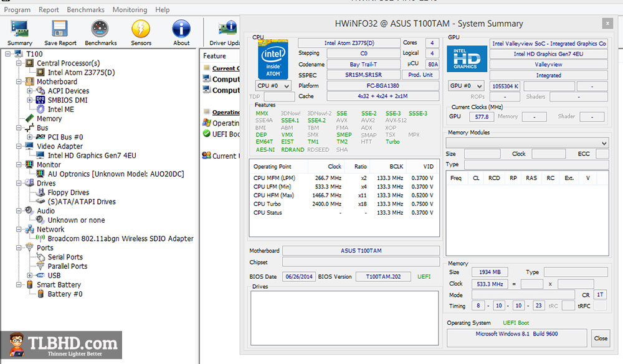
Task: Open the Help menu
Action: (x=162, y=9)
